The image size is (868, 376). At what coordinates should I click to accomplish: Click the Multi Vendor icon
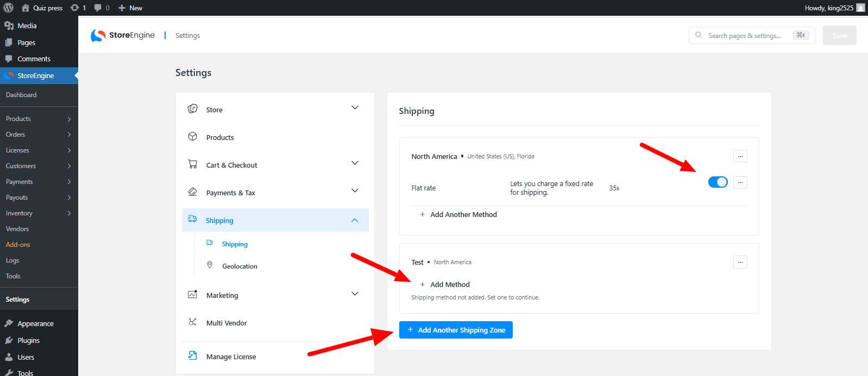point(192,322)
